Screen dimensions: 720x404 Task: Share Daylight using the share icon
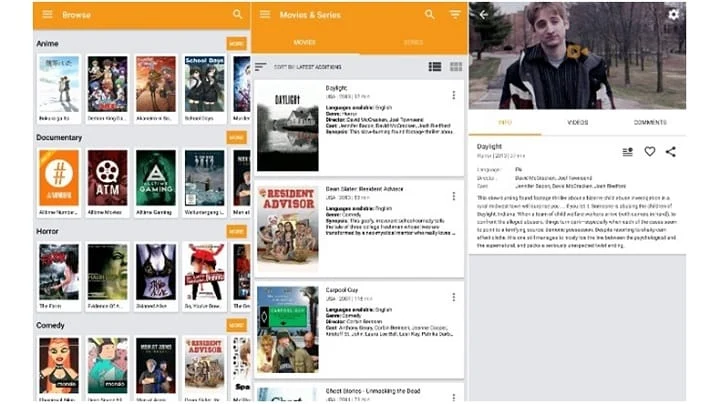click(x=671, y=152)
